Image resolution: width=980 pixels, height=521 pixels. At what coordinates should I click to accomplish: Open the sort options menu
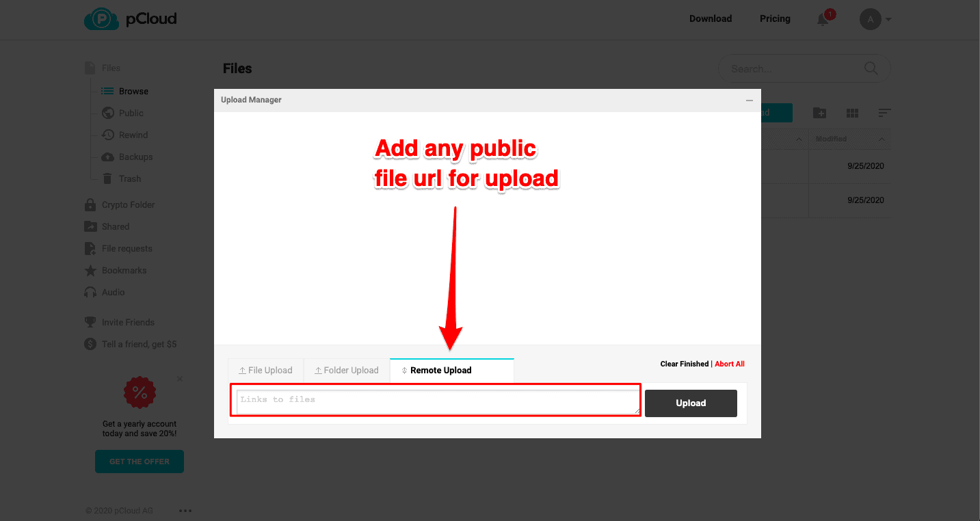[x=885, y=112]
